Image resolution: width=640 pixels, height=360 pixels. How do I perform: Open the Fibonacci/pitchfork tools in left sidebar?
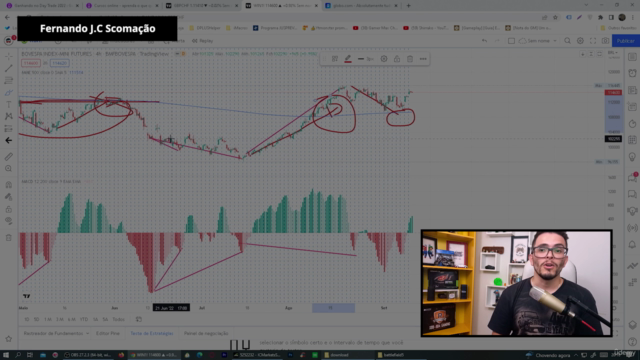(9, 80)
